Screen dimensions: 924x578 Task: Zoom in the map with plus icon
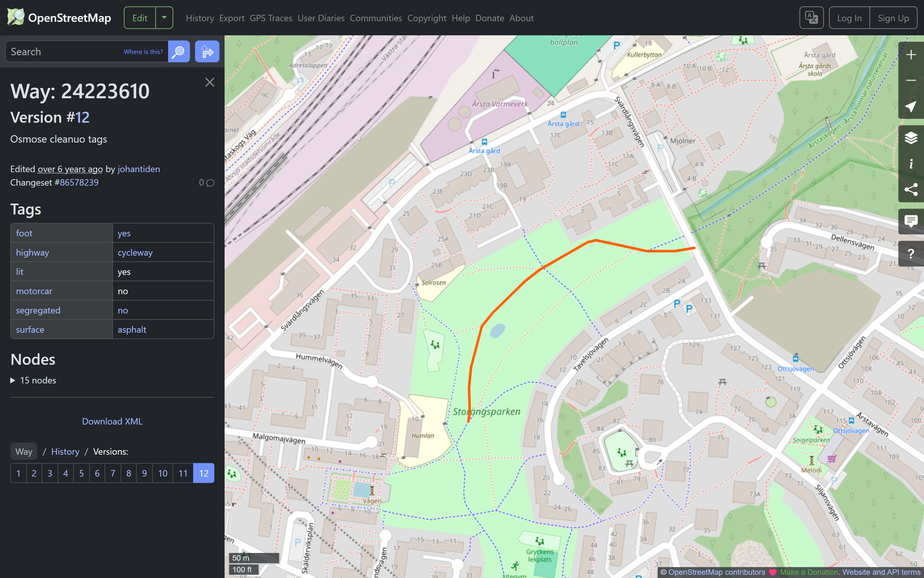pyautogui.click(x=911, y=55)
